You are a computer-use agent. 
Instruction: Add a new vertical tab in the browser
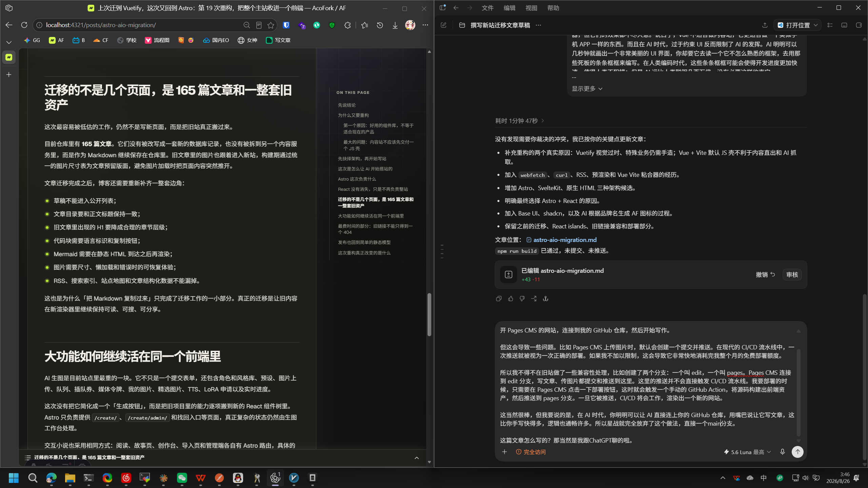pos(9,75)
